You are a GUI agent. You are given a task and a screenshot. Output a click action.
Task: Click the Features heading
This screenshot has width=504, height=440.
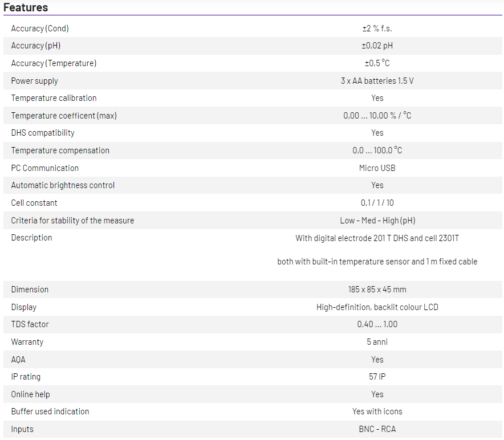(x=26, y=7)
